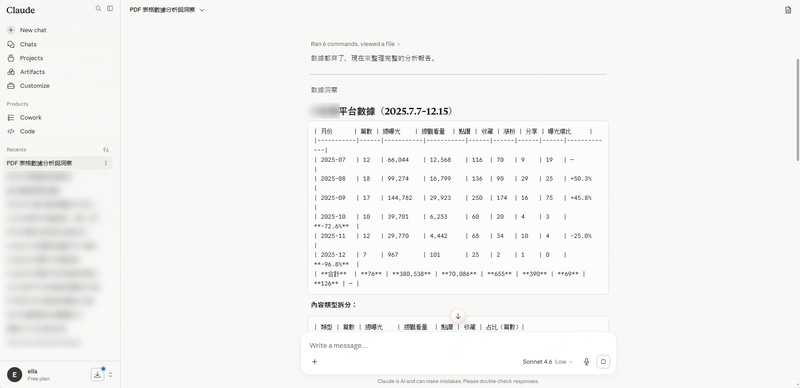Click the New chat plus icon
800x388 pixels.
click(x=11, y=30)
